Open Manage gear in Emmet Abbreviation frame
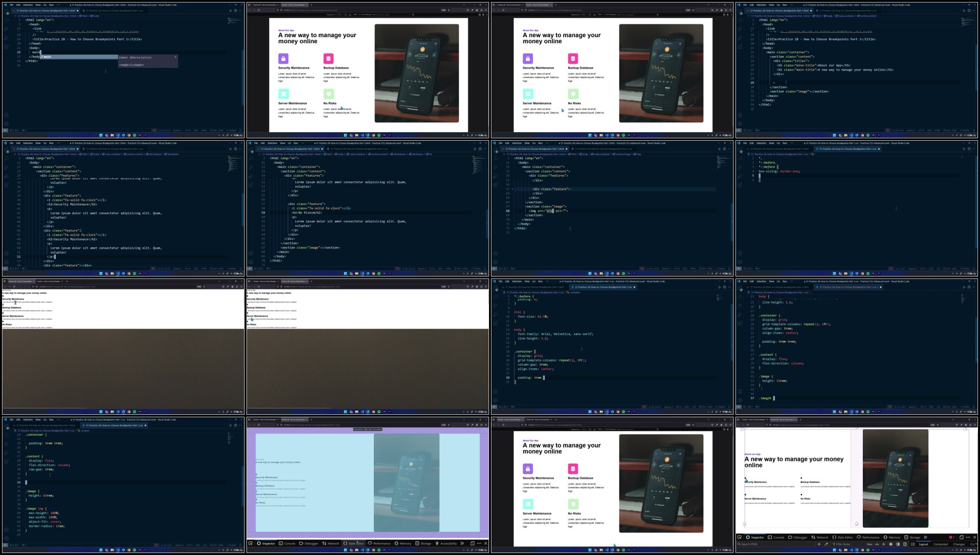The width and height of the screenshot is (980, 555). click(x=6, y=124)
